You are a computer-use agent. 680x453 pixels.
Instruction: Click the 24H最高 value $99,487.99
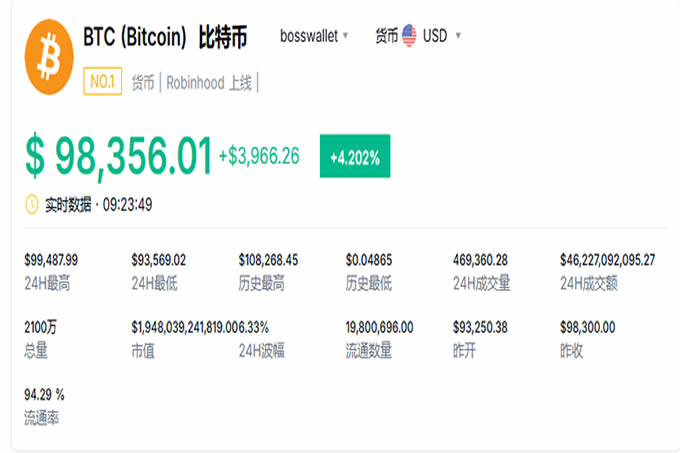click(51, 260)
